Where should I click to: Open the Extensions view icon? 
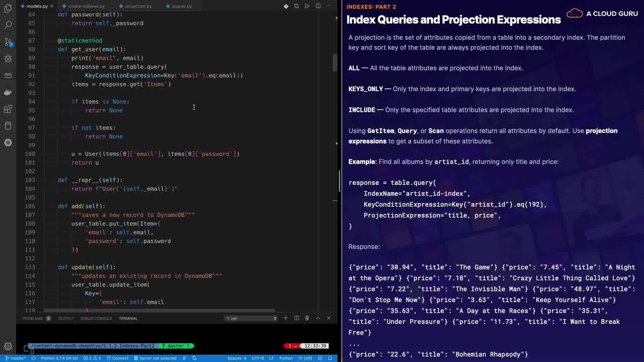[8, 109]
